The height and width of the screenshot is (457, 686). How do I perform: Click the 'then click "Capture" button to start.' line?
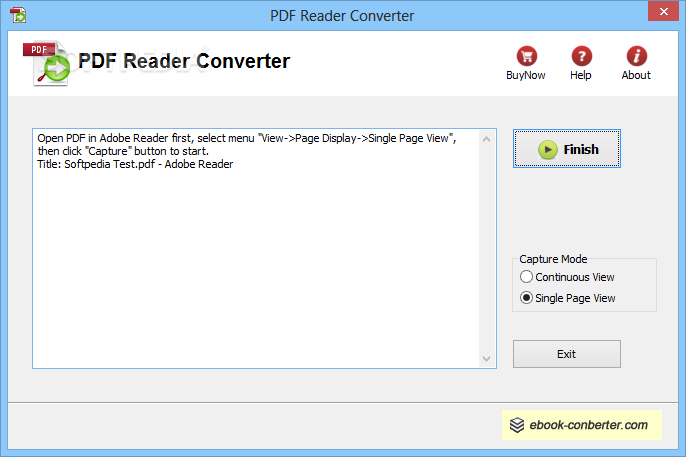tap(123, 151)
